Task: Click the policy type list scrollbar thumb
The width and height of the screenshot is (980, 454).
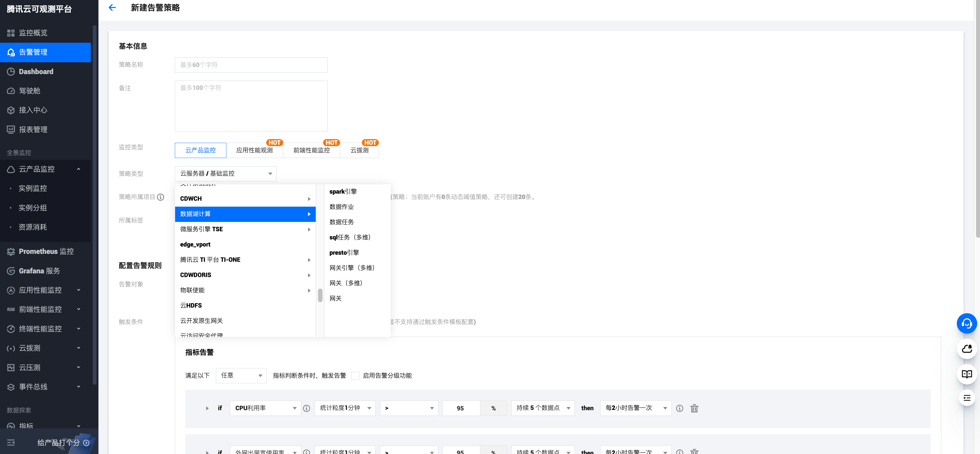Action: point(320,295)
